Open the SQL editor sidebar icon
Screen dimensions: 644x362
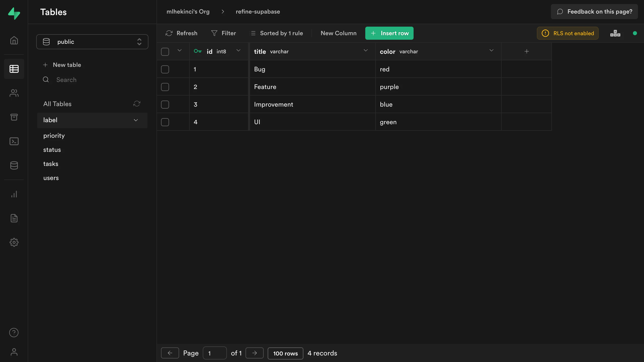coord(14,141)
